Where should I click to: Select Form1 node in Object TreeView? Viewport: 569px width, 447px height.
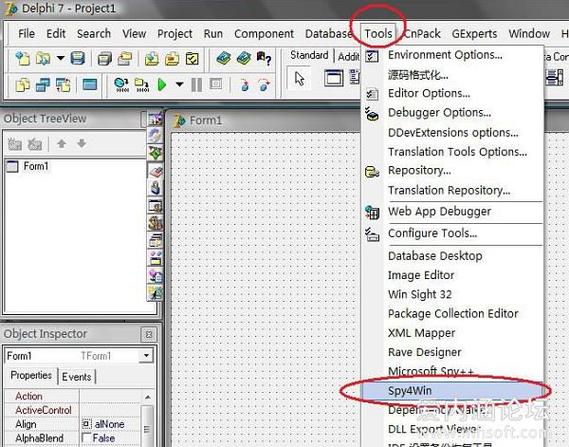36,166
